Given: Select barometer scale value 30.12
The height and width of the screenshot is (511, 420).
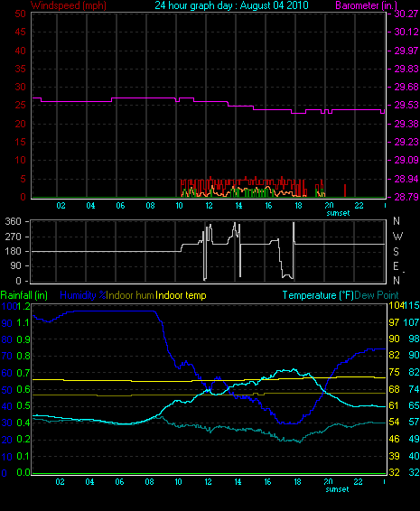Looking at the screenshot, I should pos(406,32).
